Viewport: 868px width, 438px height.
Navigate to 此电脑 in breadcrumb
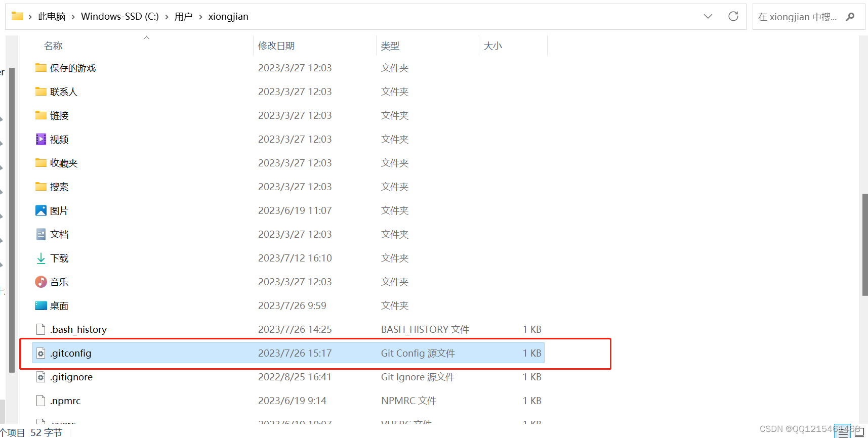(52, 17)
